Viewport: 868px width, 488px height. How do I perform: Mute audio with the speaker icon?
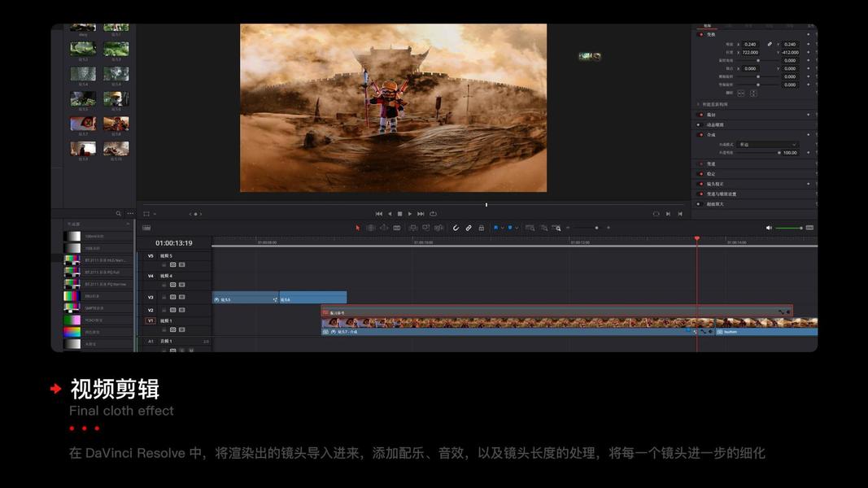[769, 228]
